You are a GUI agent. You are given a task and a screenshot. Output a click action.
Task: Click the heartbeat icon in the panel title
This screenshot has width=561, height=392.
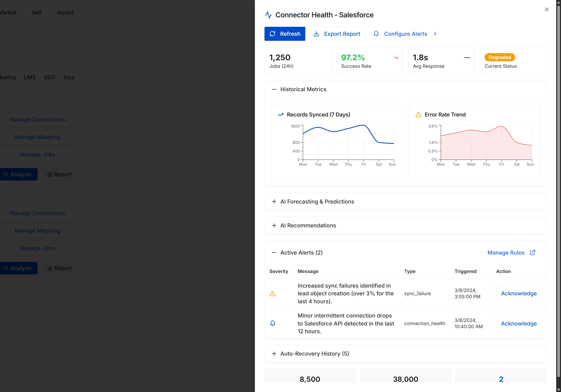(x=268, y=15)
